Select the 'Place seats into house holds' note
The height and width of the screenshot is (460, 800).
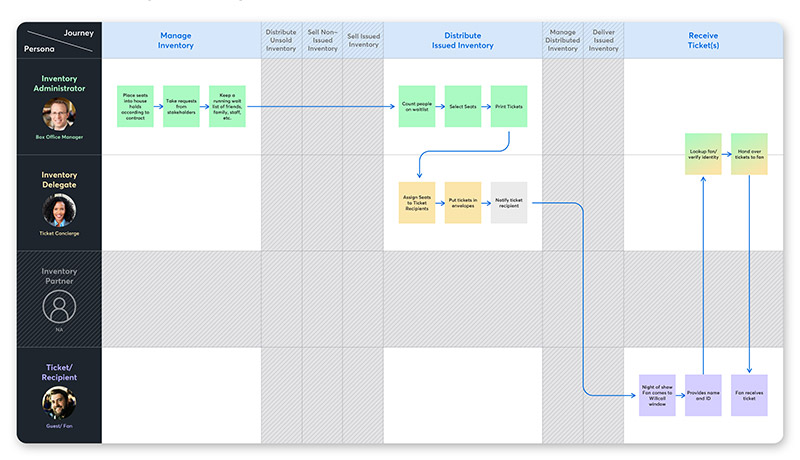click(135, 106)
